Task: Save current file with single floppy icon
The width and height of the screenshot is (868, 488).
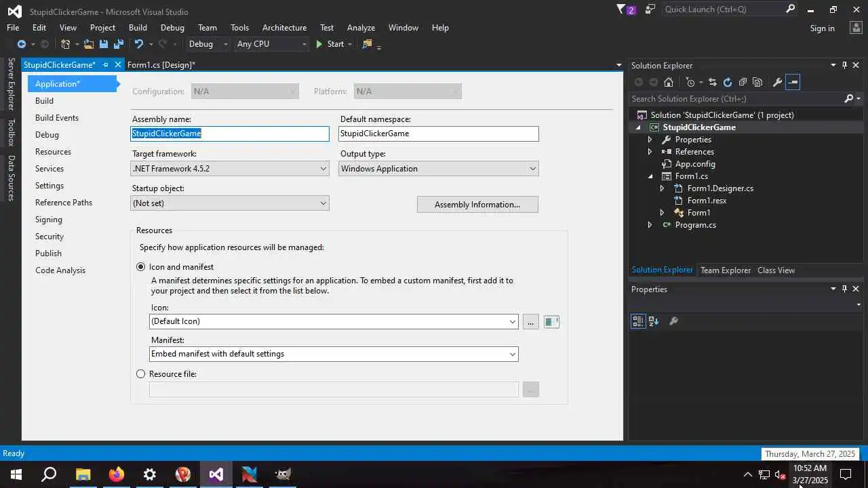Action: tap(104, 44)
